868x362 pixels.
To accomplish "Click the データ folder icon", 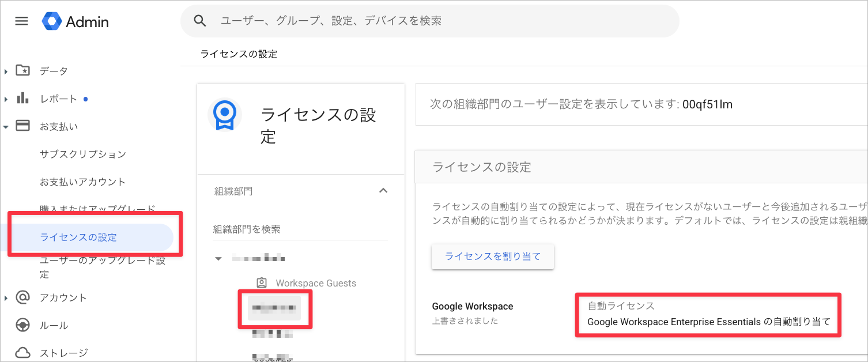I will 22,71.
